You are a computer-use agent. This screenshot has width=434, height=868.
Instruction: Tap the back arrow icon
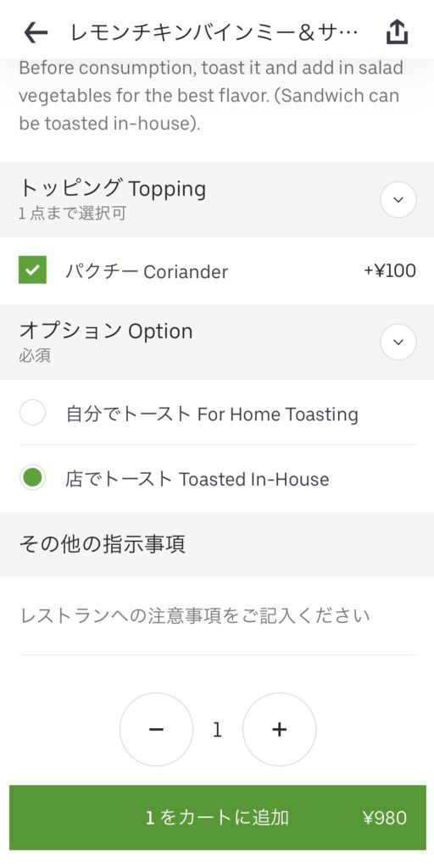36,33
